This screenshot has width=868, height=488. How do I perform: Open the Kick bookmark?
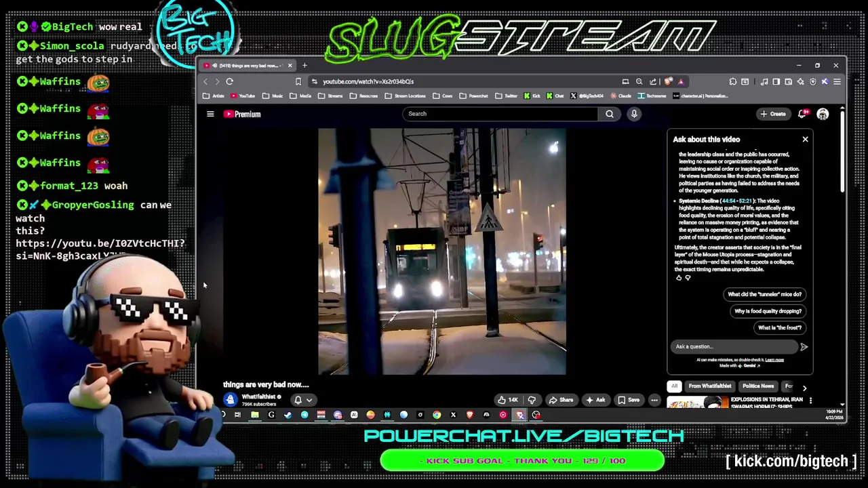pos(532,96)
